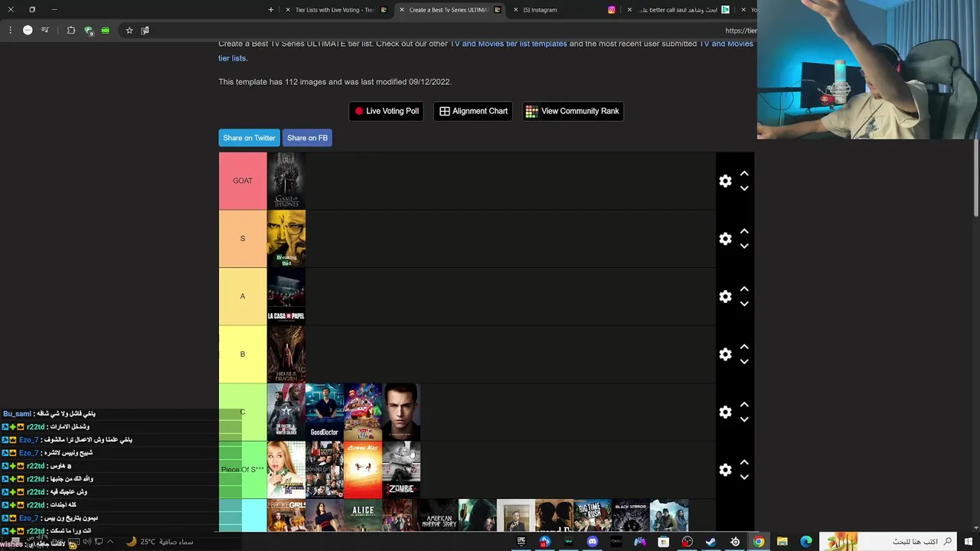Move Piece Of S*** row down with arrow
The height and width of the screenshot is (551, 980).
pyautogui.click(x=744, y=477)
